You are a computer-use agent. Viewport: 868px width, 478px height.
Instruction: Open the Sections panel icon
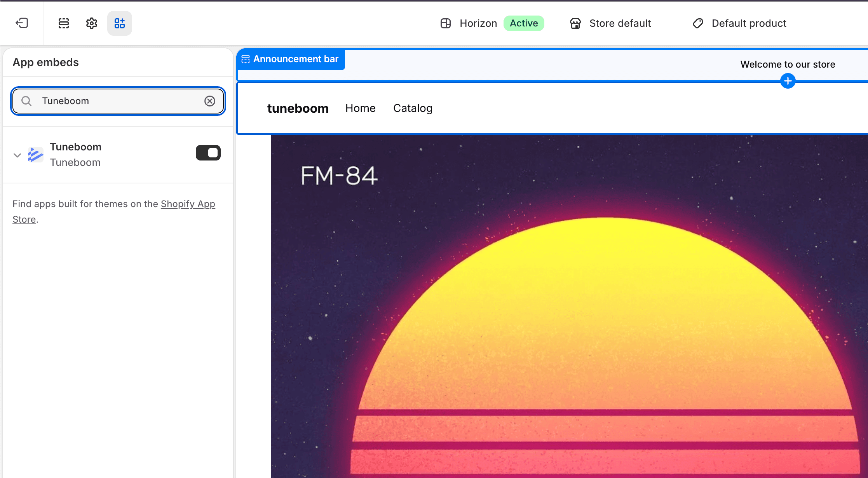64,23
